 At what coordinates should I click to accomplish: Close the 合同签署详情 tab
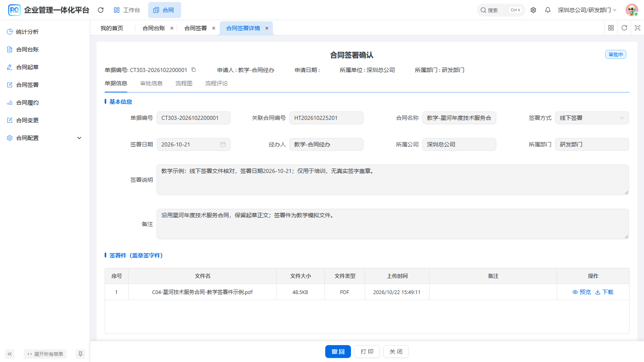point(267,28)
